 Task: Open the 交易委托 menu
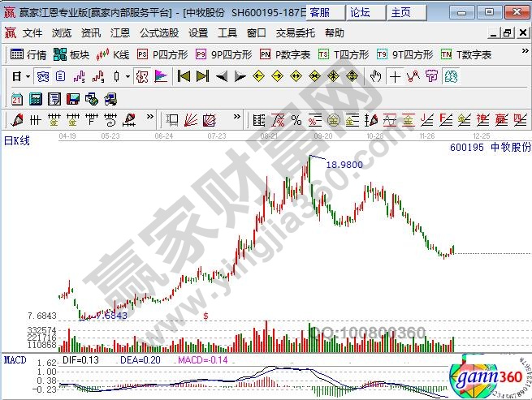pos(296,33)
